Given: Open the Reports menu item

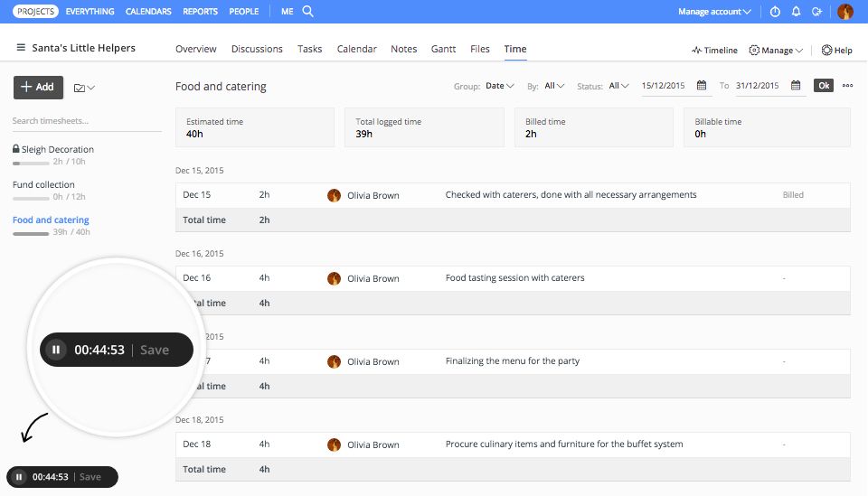Looking at the screenshot, I should [200, 12].
